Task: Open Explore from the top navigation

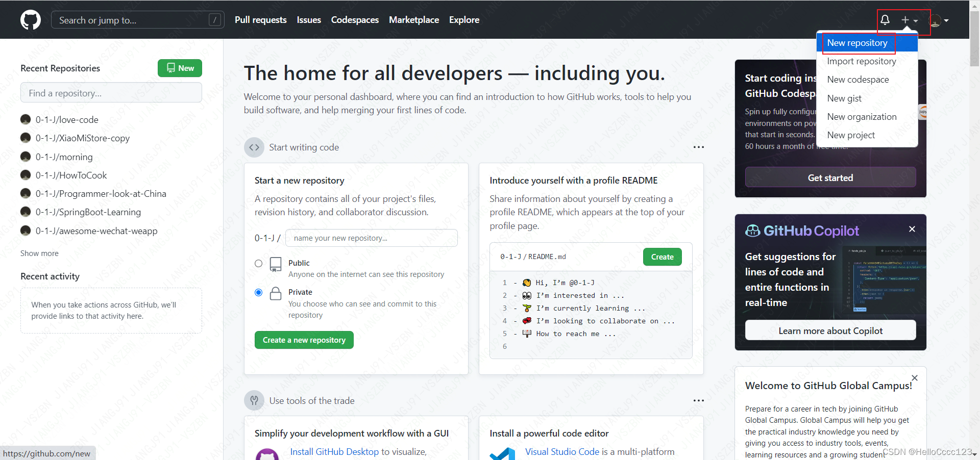Action: 464,20
